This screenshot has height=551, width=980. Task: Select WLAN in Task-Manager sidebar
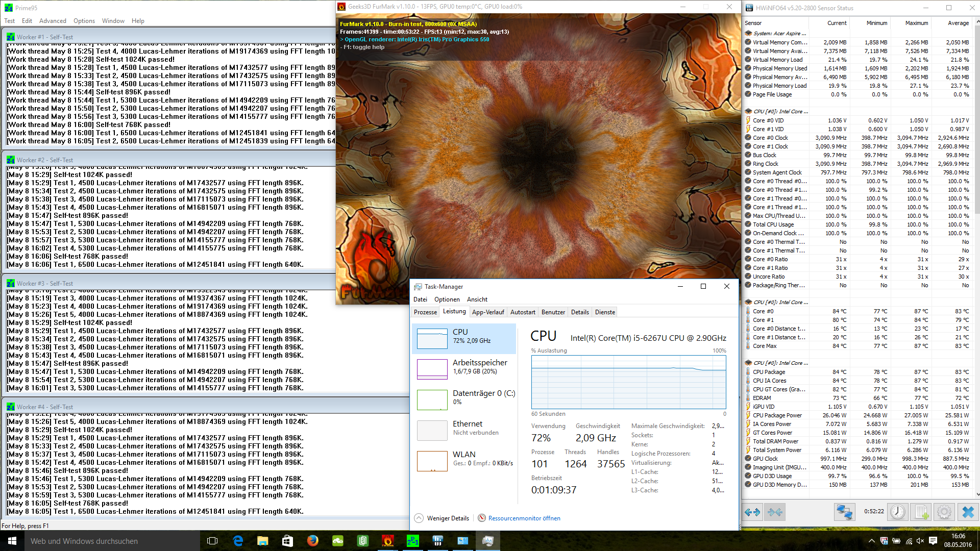(464, 461)
